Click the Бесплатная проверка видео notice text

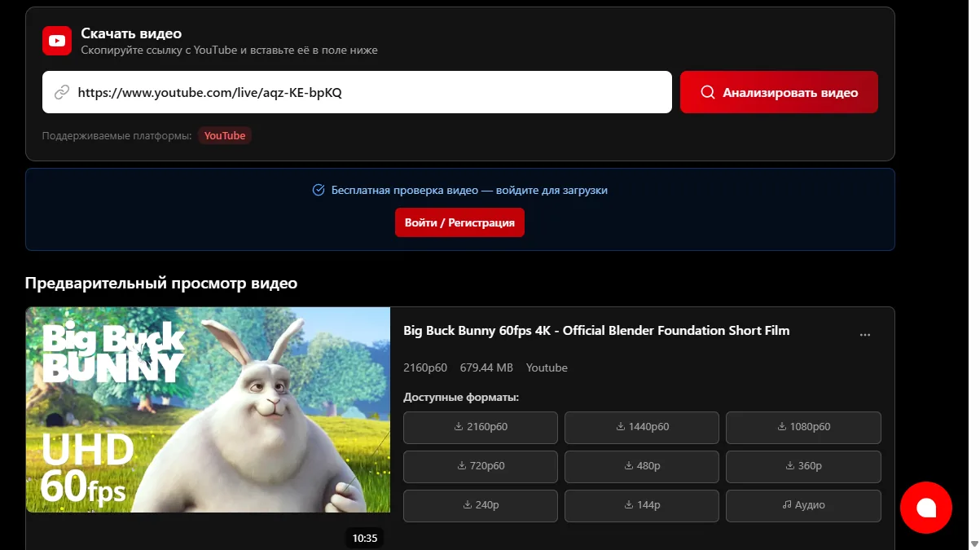[x=469, y=190]
